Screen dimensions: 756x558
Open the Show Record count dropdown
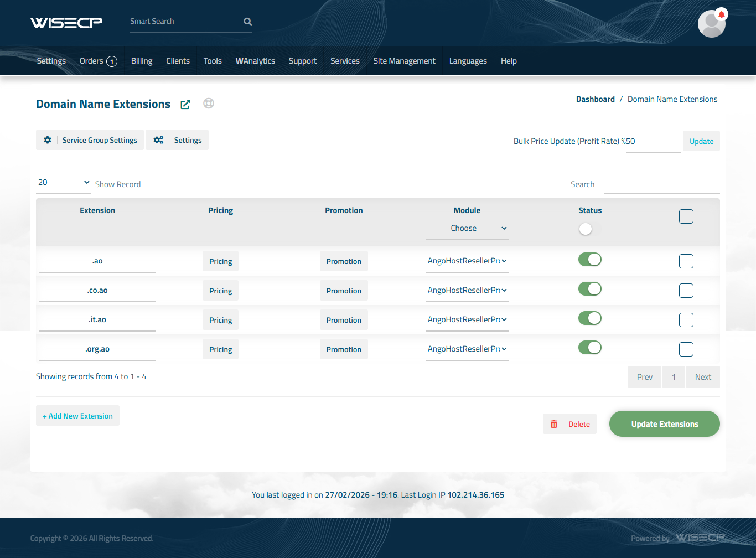(63, 183)
